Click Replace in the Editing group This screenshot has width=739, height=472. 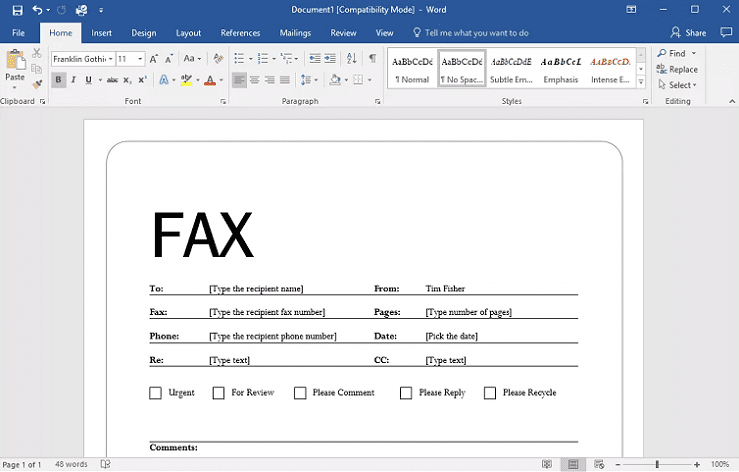[x=677, y=69]
